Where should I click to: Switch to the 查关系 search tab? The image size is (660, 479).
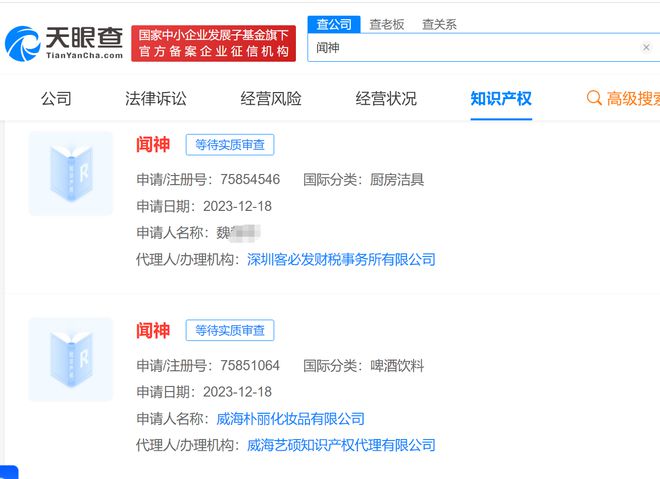(439, 24)
